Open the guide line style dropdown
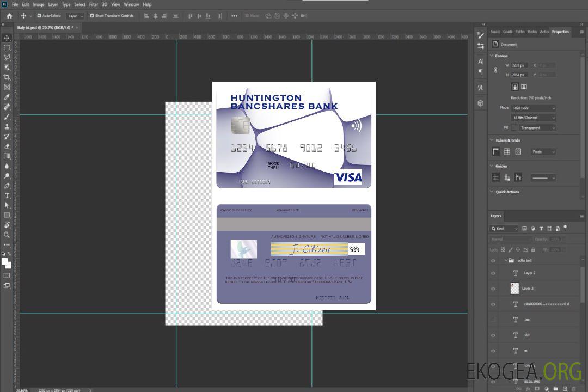Viewport: 588px width, 392px height. click(543, 178)
